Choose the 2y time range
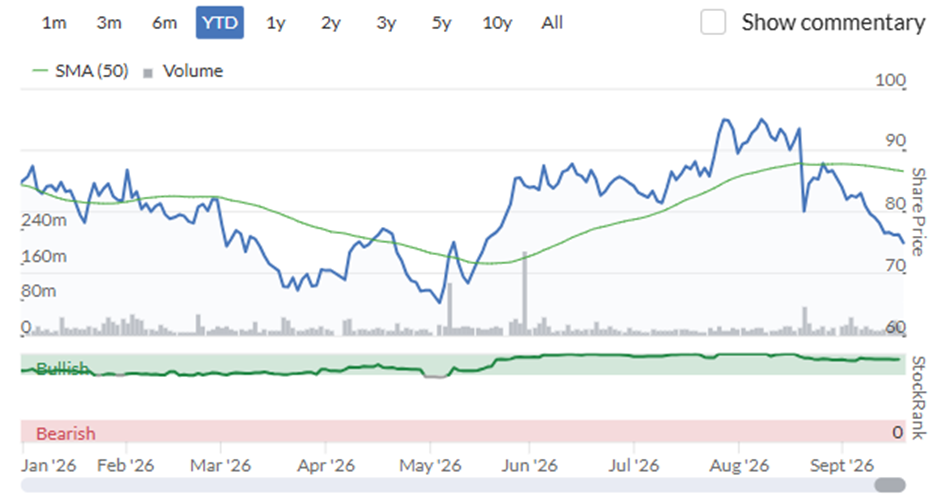Viewport: 940px width, 503px height. point(331,23)
